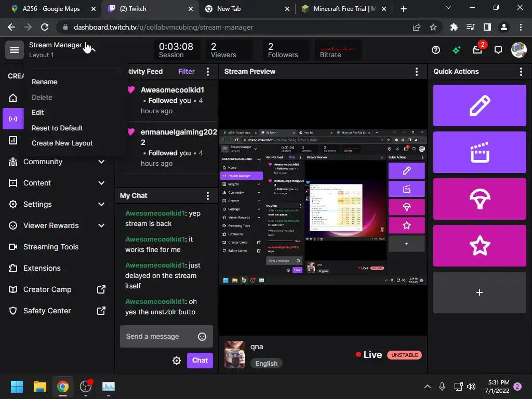Screen dimensions: 532x399
Task: Select Reset to Default layout option
Action: coord(57,128)
